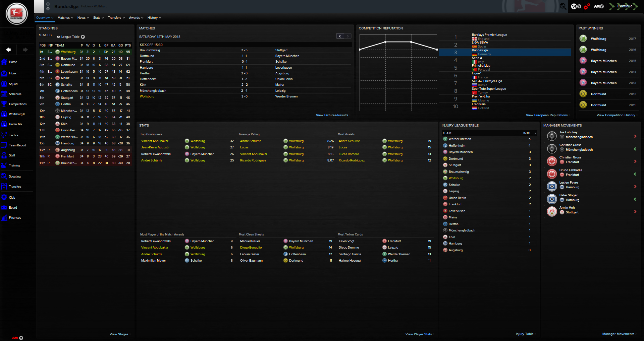This screenshot has width=644, height=341.
Task: Sort by the INJU column header arrow
Action: point(535,133)
